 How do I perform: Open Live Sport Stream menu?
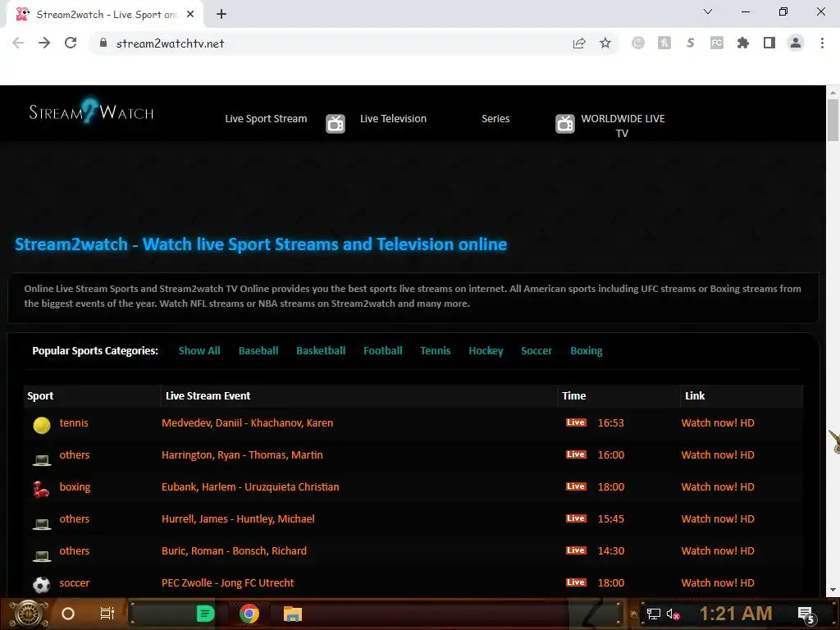click(x=266, y=118)
